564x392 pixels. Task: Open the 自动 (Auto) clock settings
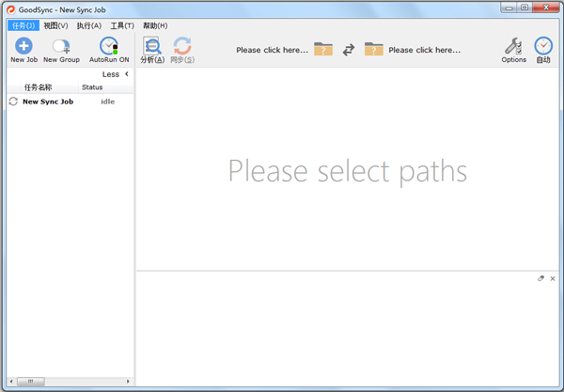coord(543,46)
